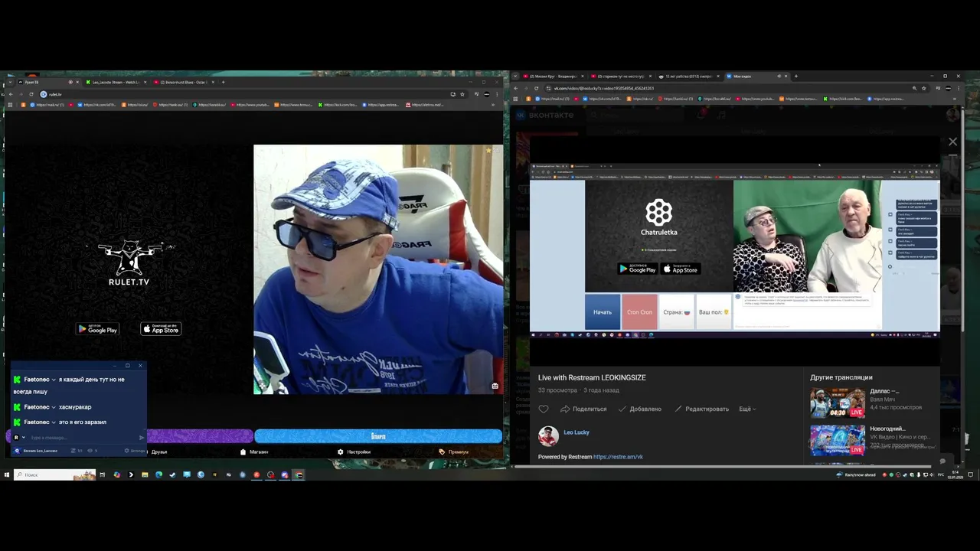Launch Steam from the taskbar
Viewport: 980px width, 551px height.
[172, 474]
